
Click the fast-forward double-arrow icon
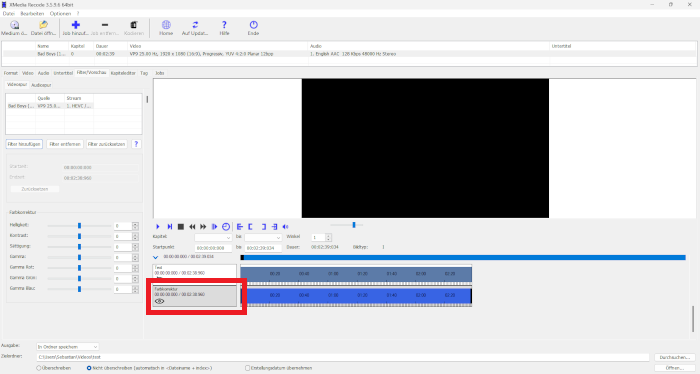(x=203, y=227)
